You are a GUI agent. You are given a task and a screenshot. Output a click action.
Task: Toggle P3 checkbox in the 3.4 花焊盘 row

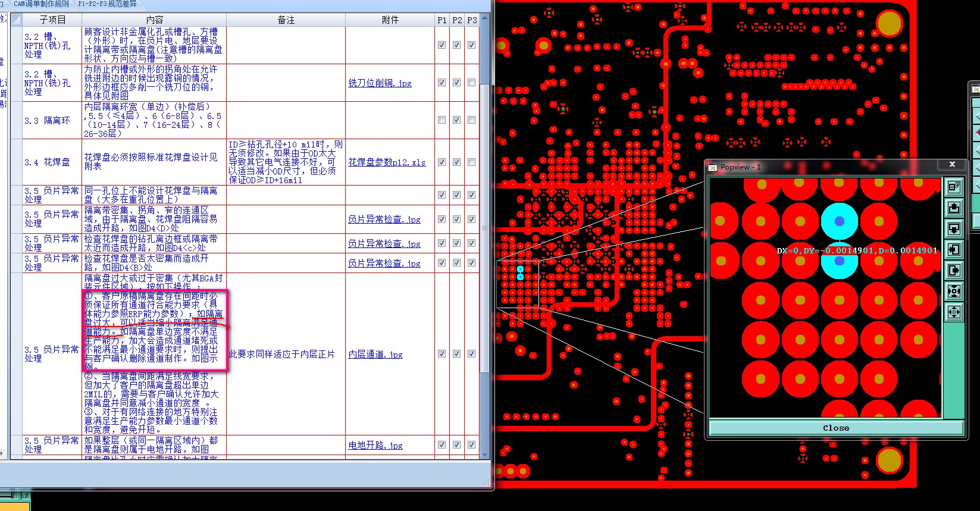tap(472, 162)
